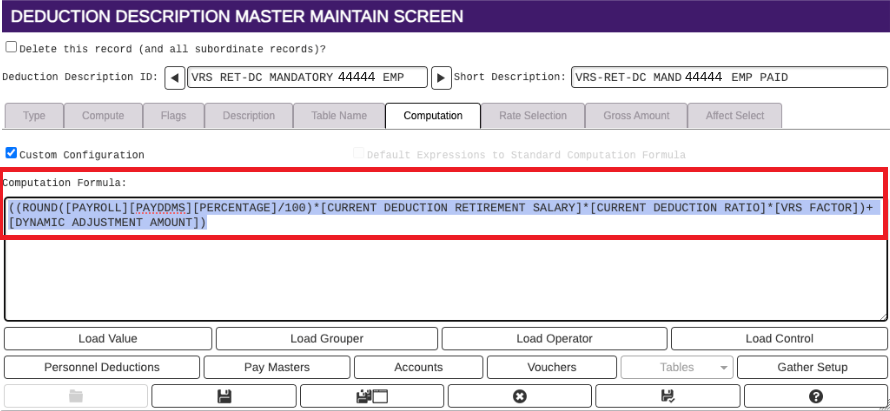Click the Short Description input field
Image resolution: width=890 pixels, height=411 pixels.
coord(729,78)
